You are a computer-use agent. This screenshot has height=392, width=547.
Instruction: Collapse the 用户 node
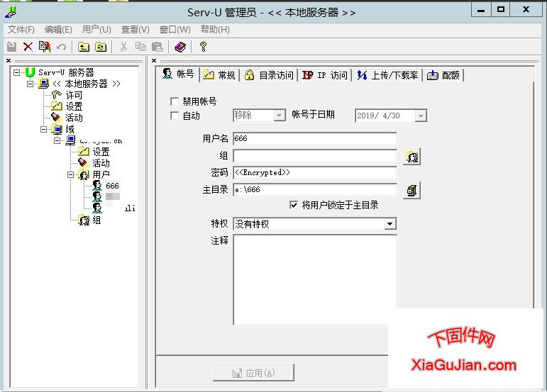coord(70,174)
